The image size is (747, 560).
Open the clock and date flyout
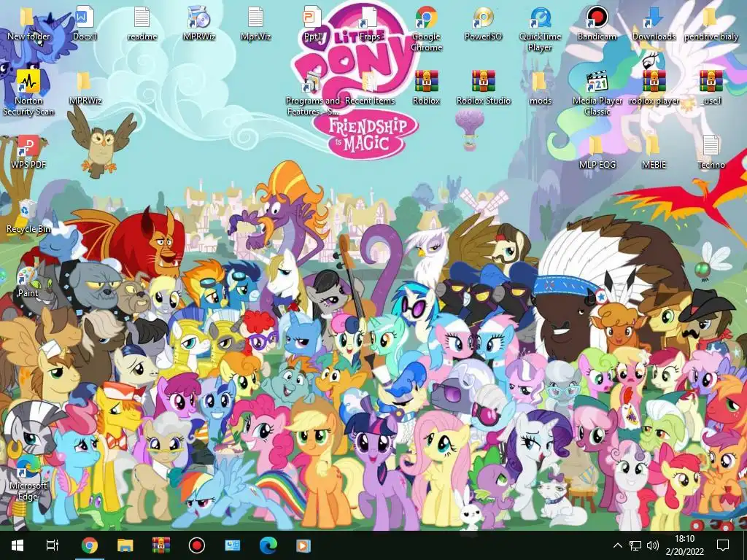[x=684, y=545]
